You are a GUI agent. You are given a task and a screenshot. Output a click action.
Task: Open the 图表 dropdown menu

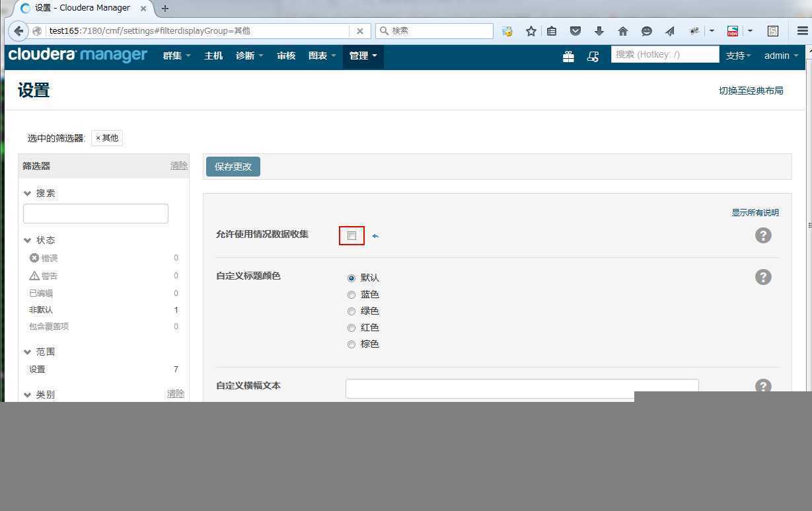[322, 56]
